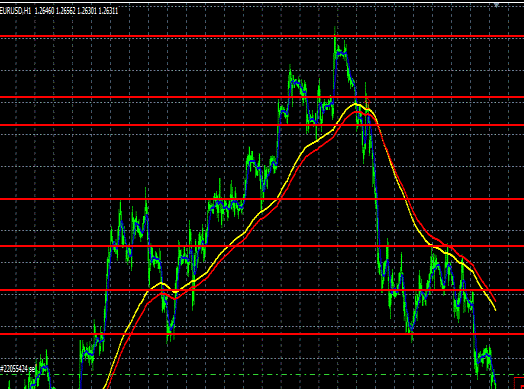Select the green dashed sell order line
524x389 pixels.
tap(262, 375)
